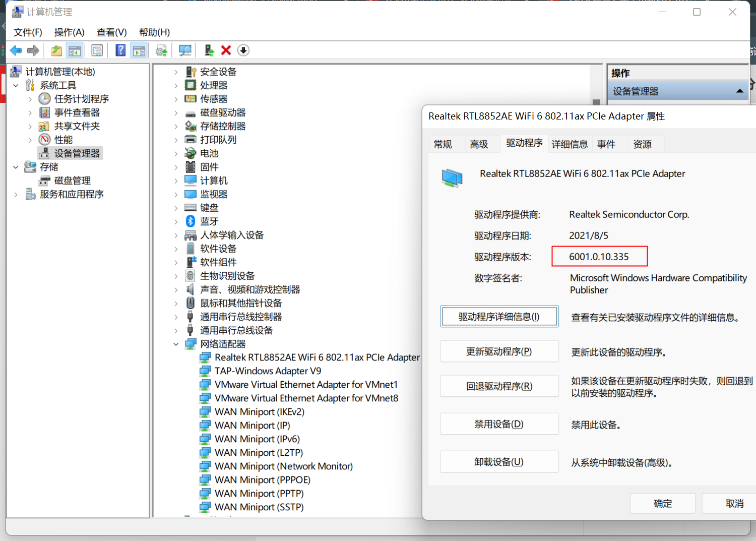Click the 事件查看器 icon in the tree
The height and width of the screenshot is (541, 756).
(x=45, y=112)
